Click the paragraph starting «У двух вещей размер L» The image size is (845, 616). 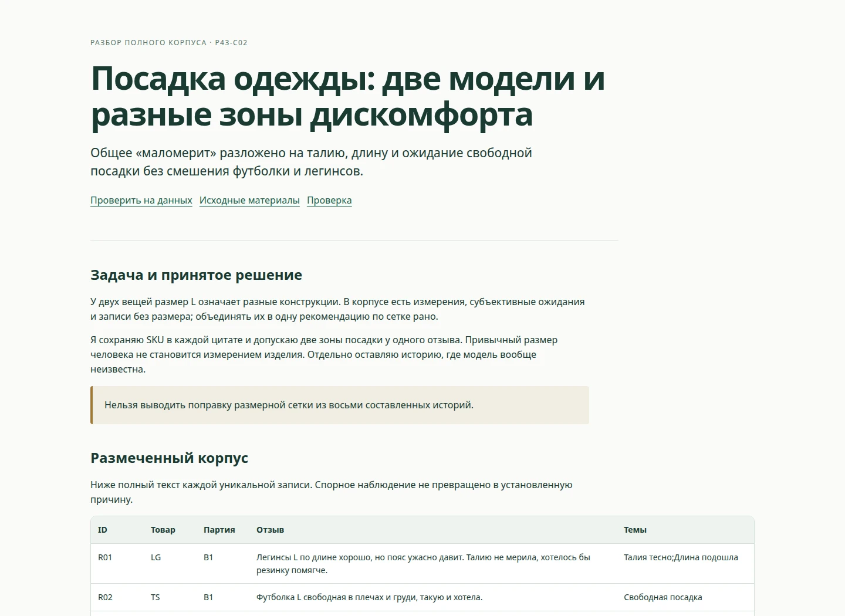pyautogui.click(x=337, y=309)
